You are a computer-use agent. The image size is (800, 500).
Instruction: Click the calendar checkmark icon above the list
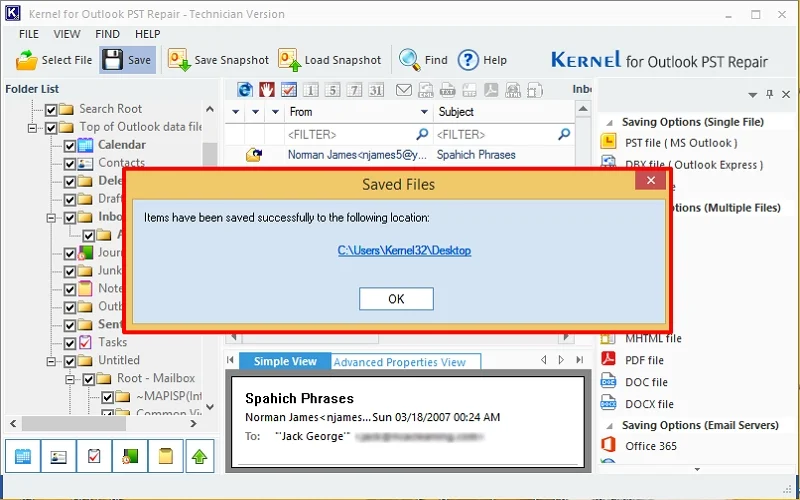(x=289, y=90)
